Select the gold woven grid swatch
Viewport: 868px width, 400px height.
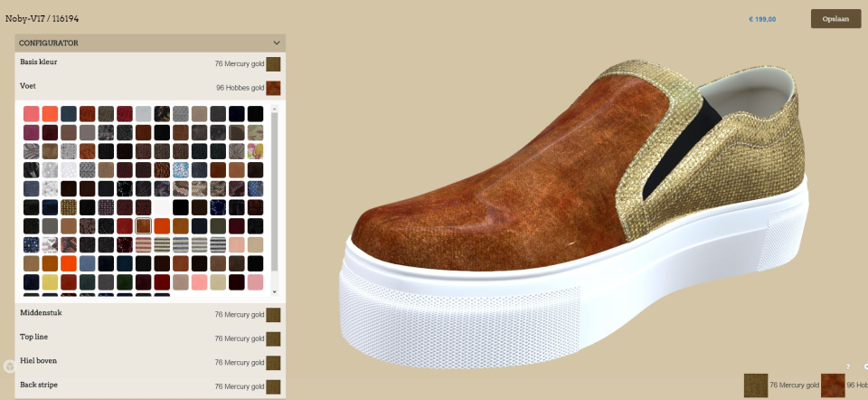(x=69, y=207)
